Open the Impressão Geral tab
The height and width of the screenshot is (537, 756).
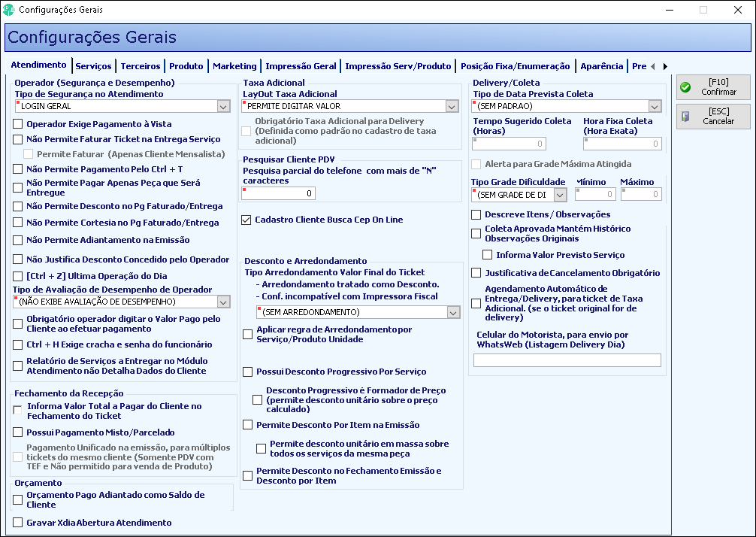[x=301, y=66]
